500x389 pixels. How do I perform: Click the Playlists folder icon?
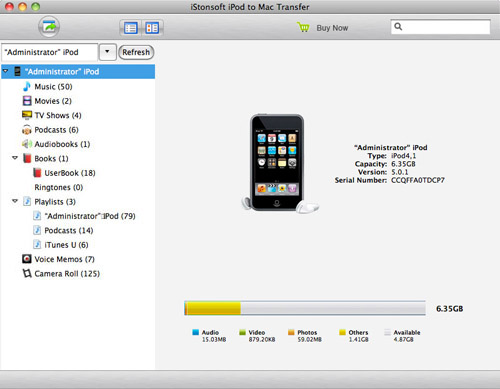point(27,201)
